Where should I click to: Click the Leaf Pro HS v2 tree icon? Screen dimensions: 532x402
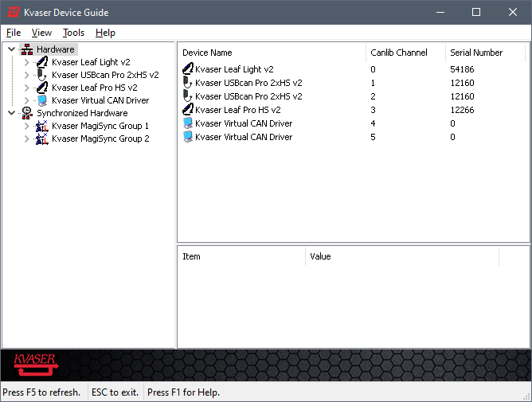(x=42, y=88)
